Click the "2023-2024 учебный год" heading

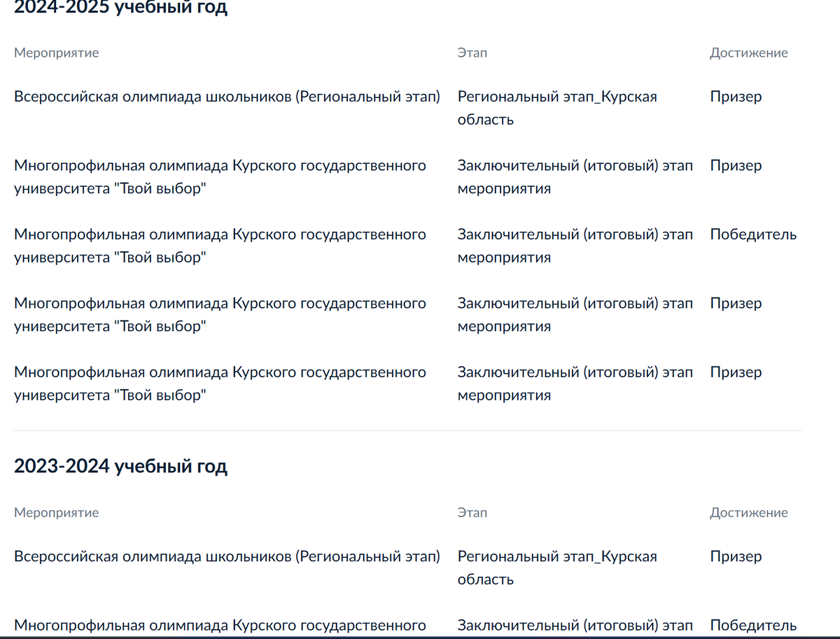pos(120,467)
